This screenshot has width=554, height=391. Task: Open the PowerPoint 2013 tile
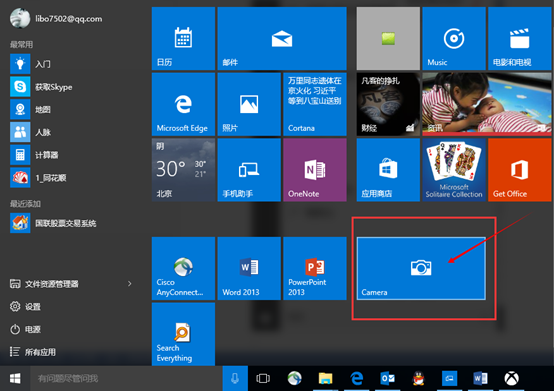(x=315, y=268)
